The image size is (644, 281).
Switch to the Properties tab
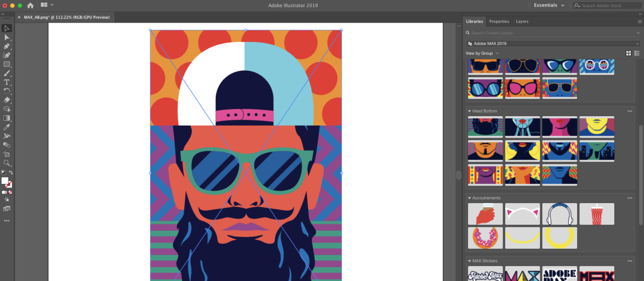499,22
